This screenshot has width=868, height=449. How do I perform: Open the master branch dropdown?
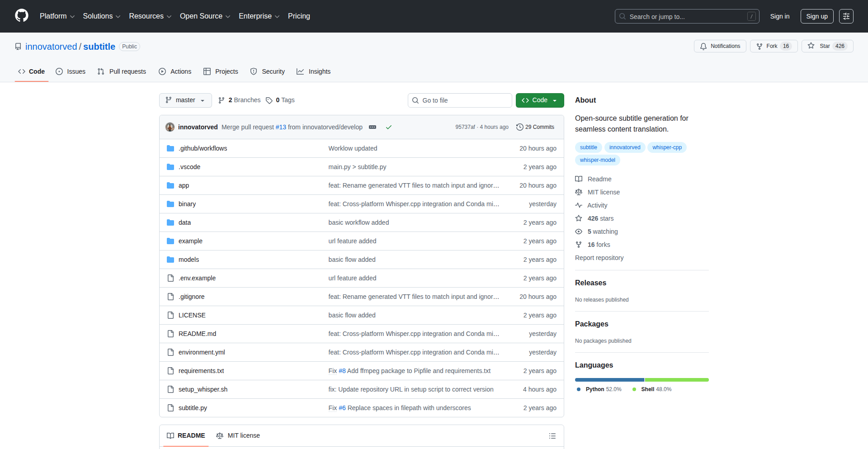(185, 100)
